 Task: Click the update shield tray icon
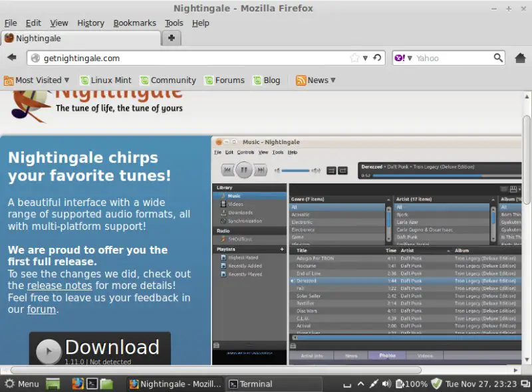click(x=436, y=384)
